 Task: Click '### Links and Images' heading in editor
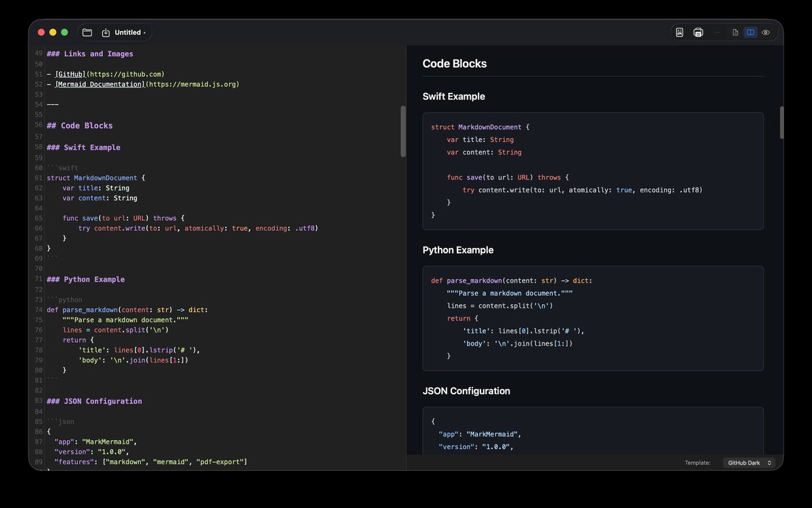click(90, 54)
